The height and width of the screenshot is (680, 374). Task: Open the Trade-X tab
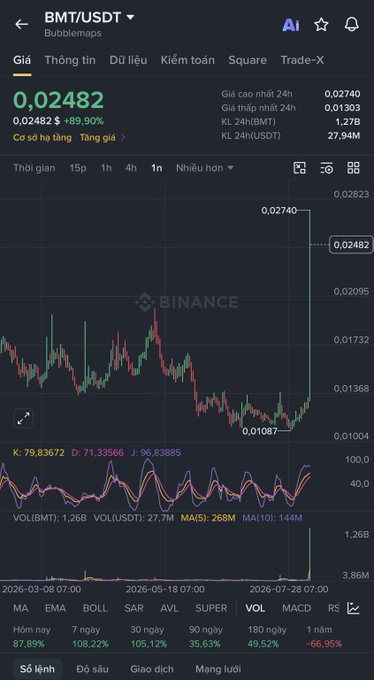[302, 60]
